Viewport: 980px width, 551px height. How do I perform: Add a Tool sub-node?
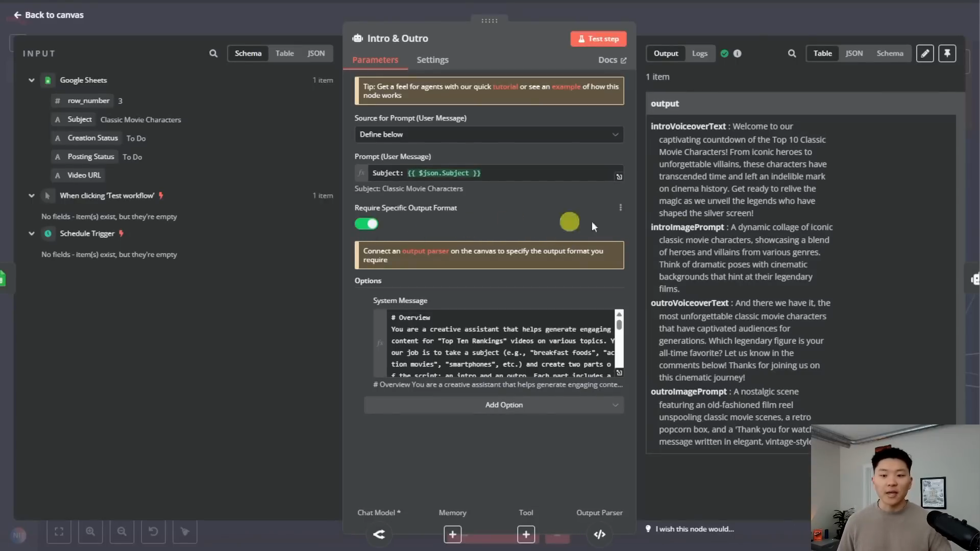pos(526,534)
